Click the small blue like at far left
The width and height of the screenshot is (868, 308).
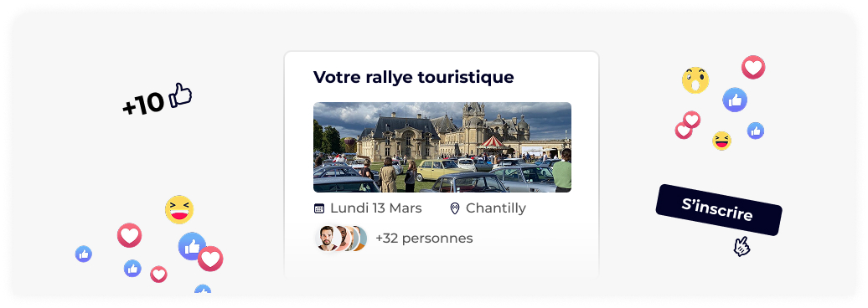click(x=84, y=254)
